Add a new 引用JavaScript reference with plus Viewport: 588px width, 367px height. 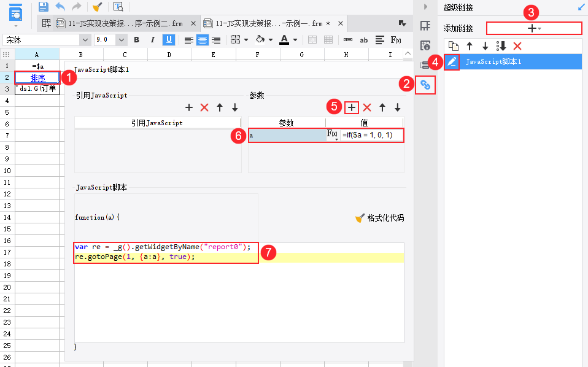189,107
